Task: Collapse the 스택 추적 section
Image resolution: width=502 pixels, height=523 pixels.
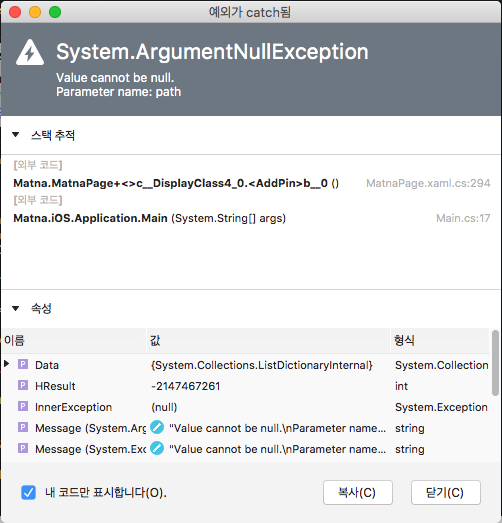Action: (x=15, y=135)
